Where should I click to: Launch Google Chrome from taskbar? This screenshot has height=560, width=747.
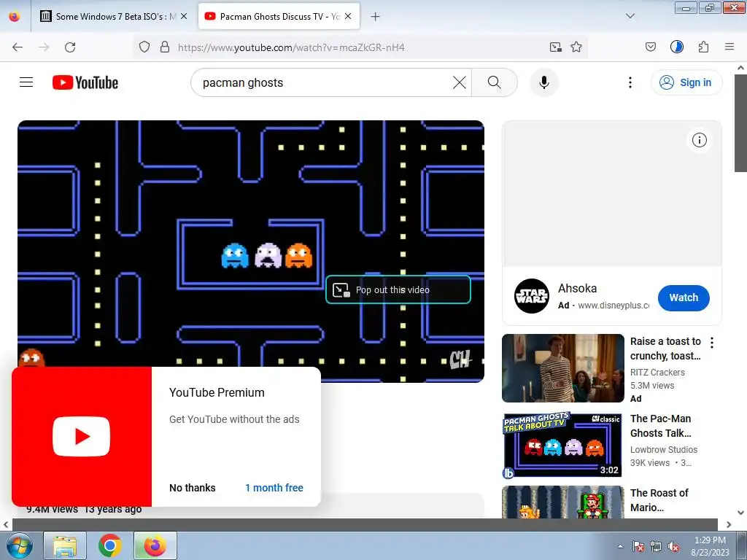pyautogui.click(x=110, y=545)
